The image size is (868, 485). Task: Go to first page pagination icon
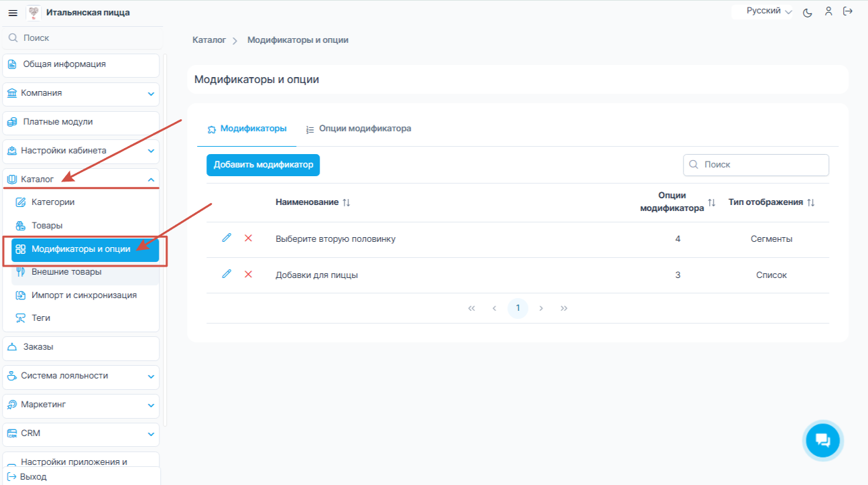click(471, 308)
